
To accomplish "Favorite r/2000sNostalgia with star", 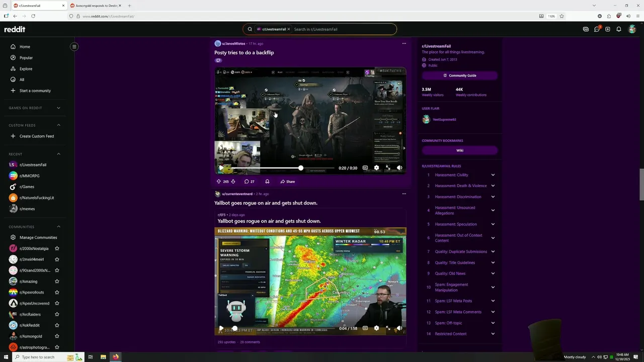I will click(57, 248).
